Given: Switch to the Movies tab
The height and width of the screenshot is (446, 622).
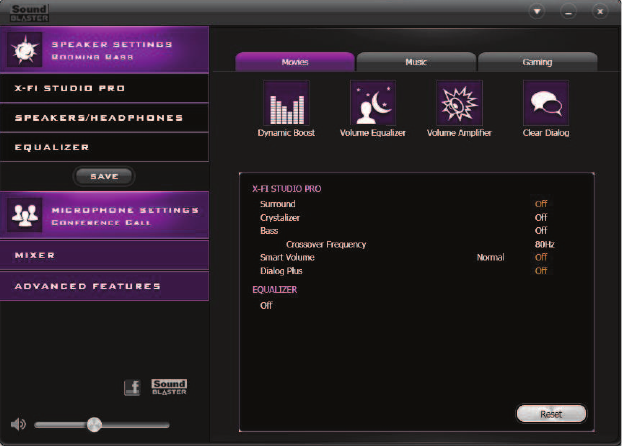Looking at the screenshot, I should pyautogui.click(x=295, y=62).
